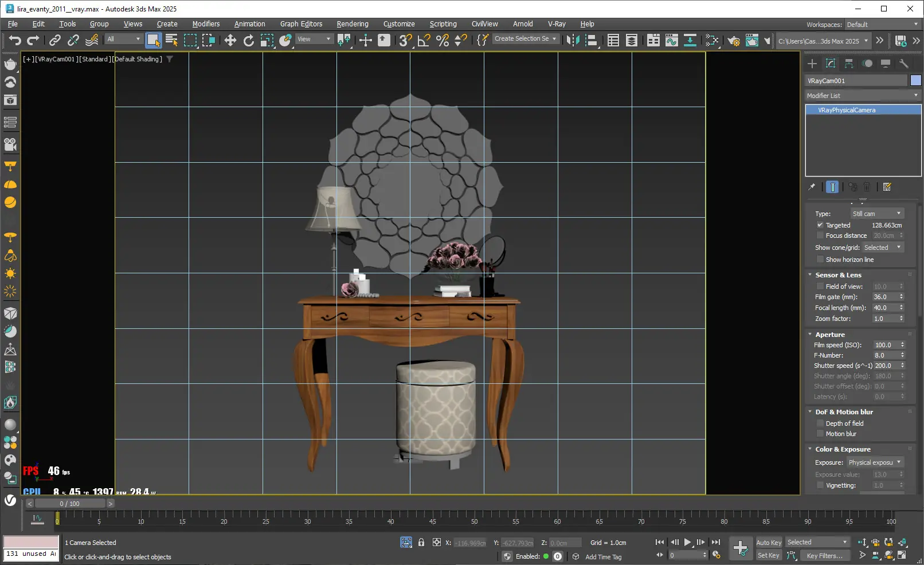924x565 pixels.
Task: Open the V-Ray menu
Action: (556, 24)
